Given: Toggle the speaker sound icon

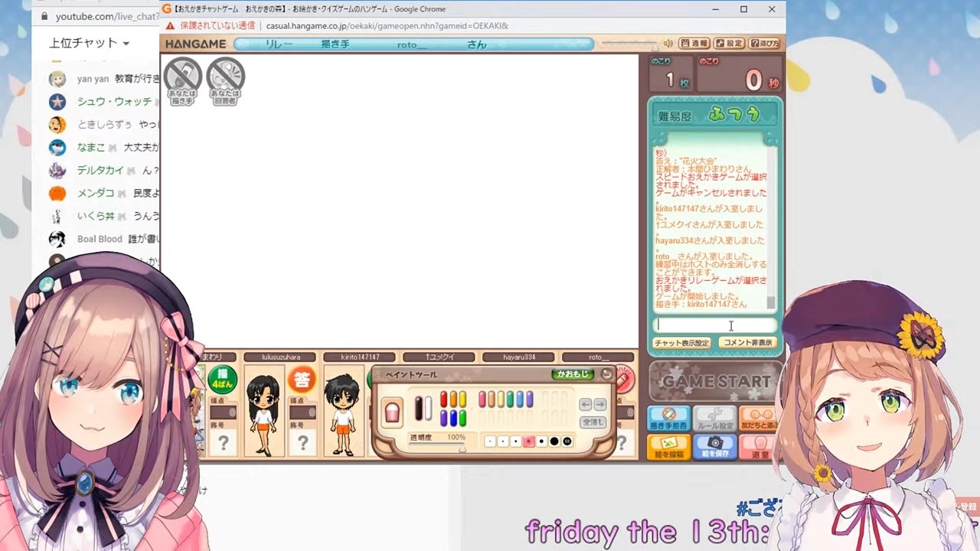Looking at the screenshot, I should coord(668,44).
